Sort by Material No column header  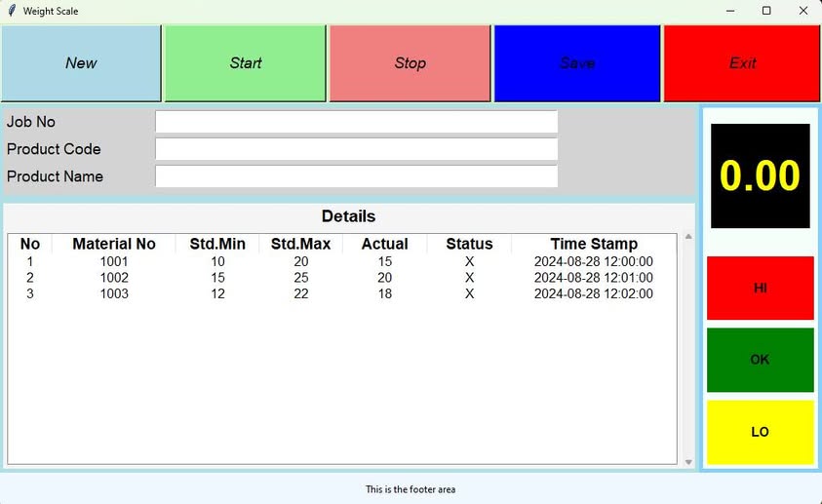coord(114,244)
